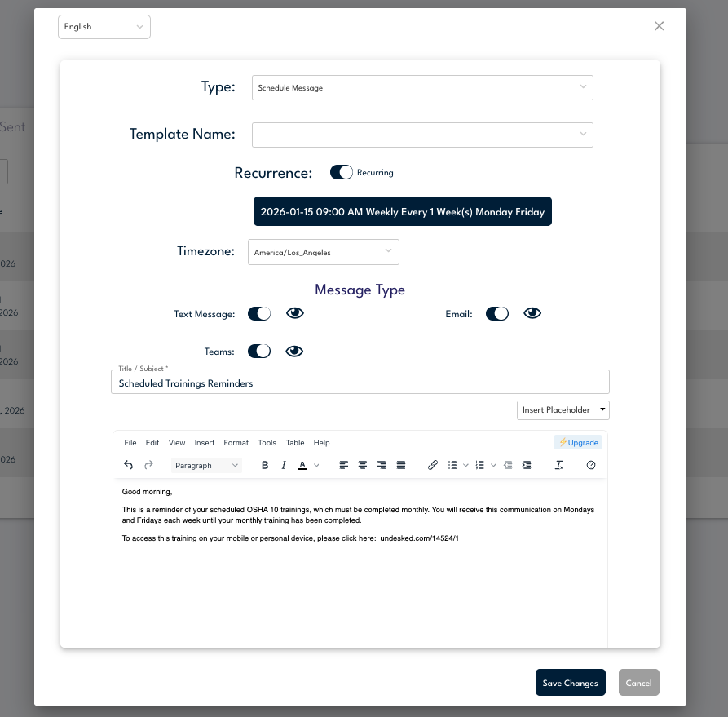728x717 pixels.
Task: Apply italic formatting in editor toolbar
Action: 284,465
